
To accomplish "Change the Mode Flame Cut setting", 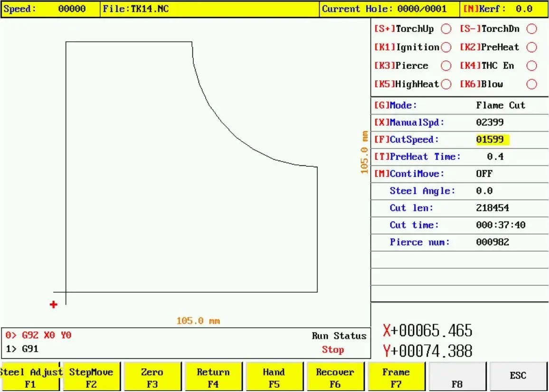I will [x=501, y=105].
